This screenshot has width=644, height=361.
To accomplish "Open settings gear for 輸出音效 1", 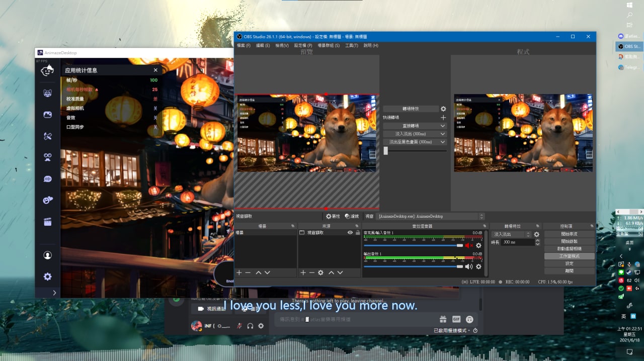I will tap(478, 266).
